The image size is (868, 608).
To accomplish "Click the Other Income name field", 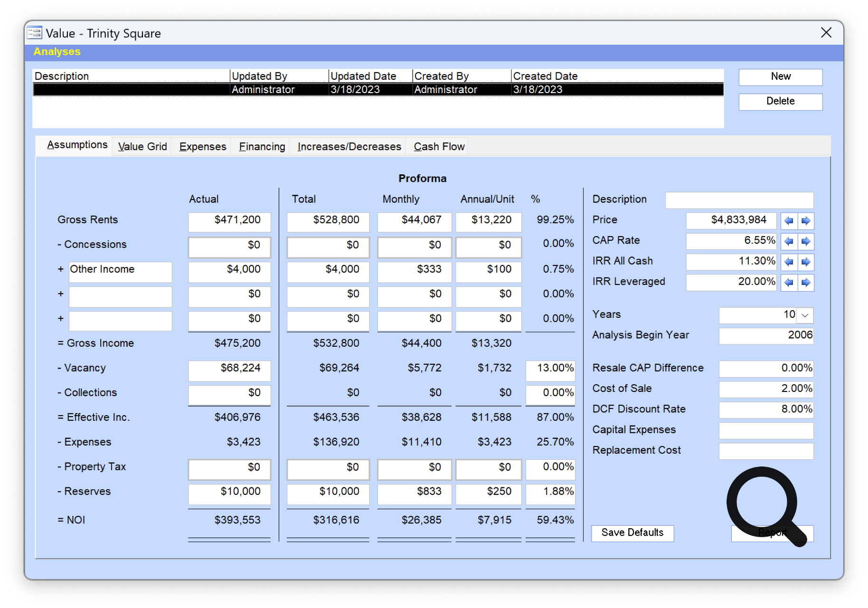I will (x=120, y=272).
